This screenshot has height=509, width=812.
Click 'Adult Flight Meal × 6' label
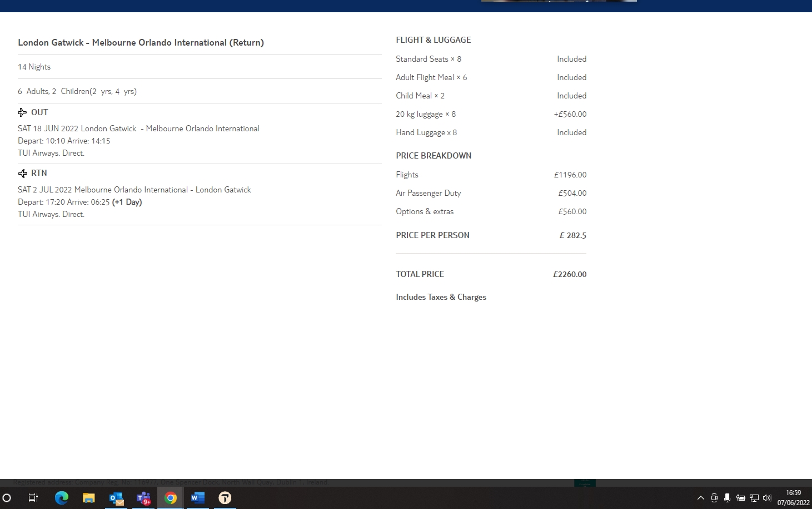(431, 77)
